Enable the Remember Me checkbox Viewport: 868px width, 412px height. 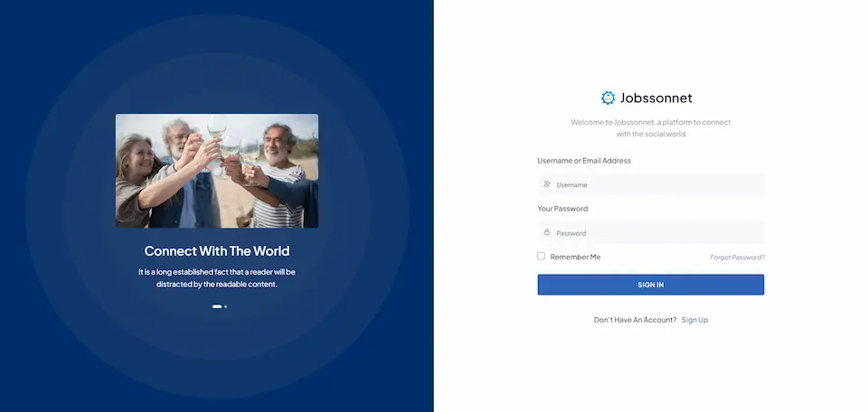541,256
